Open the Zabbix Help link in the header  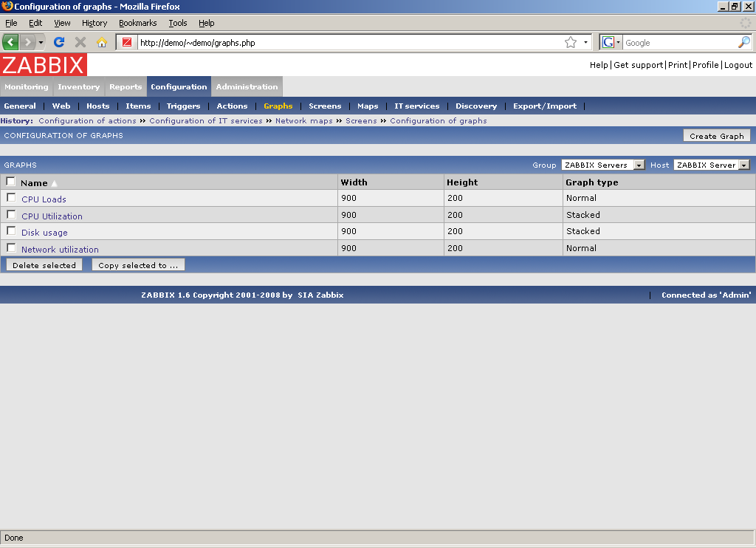tap(599, 65)
